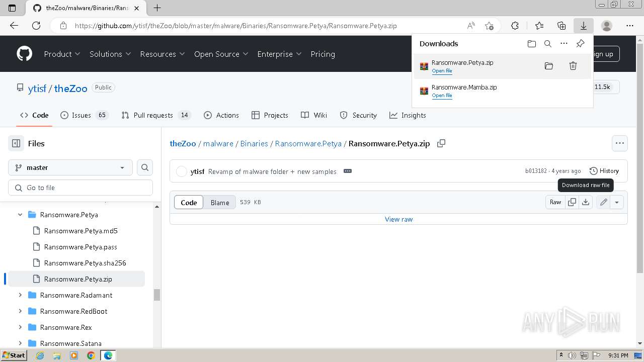The width and height of the screenshot is (644, 362).
Task: Expand the Ransomware.RedBoot folder
Action: [20, 311]
